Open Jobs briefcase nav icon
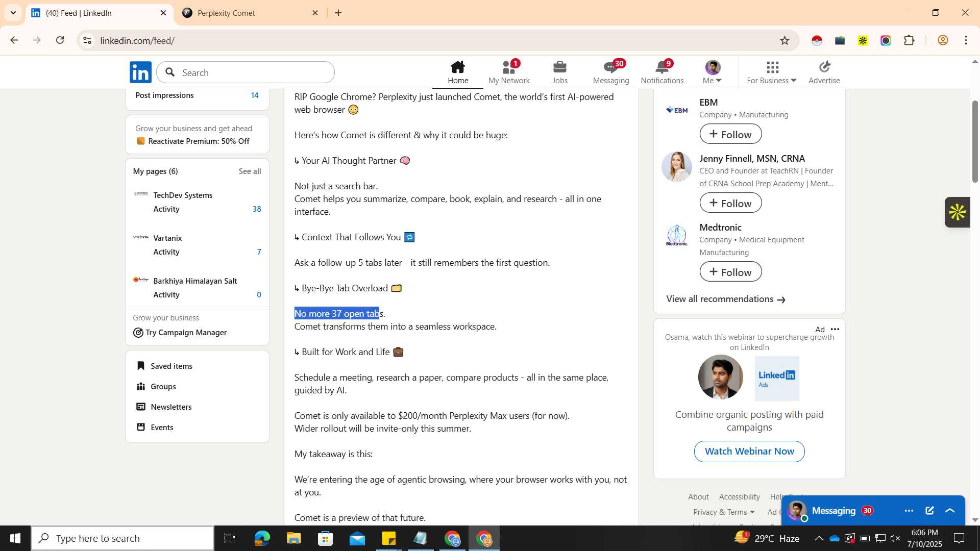 click(560, 72)
